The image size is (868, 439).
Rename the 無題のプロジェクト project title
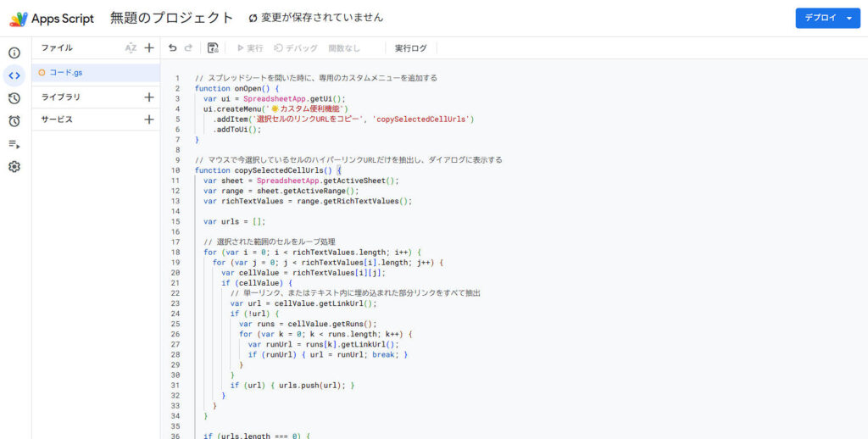point(171,18)
